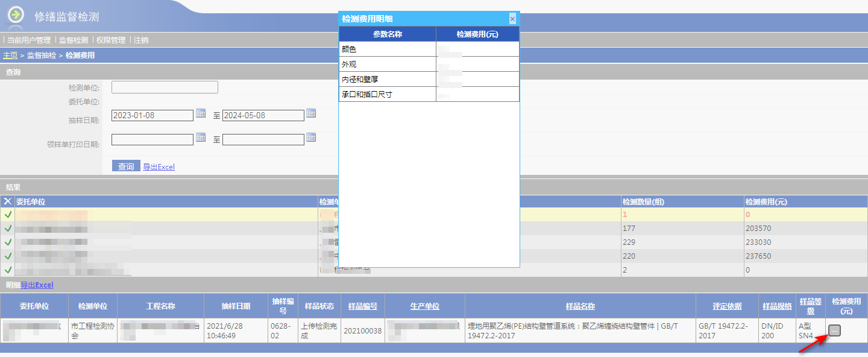Select green checkmark on the 237650 row

tap(8, 256)
